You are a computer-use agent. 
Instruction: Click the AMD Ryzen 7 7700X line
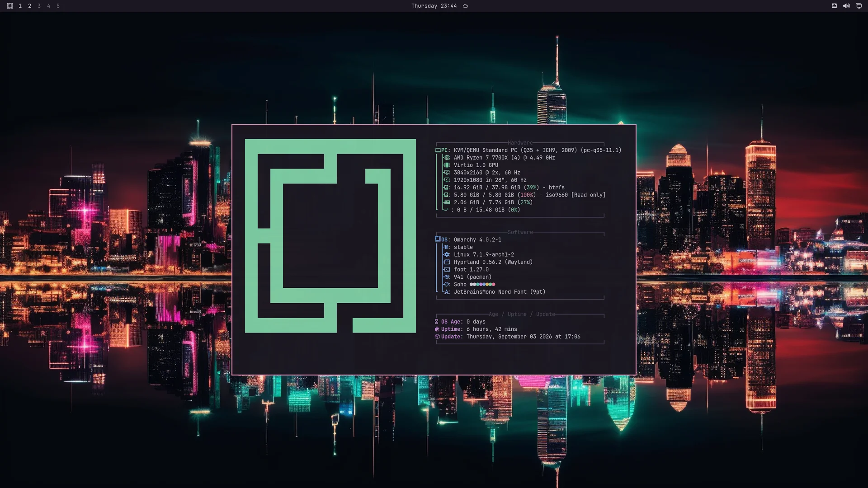[504, 158]
